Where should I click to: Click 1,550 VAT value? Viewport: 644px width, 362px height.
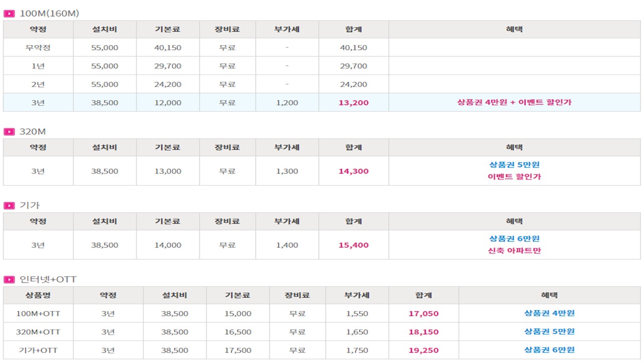[x=357, y=314]
